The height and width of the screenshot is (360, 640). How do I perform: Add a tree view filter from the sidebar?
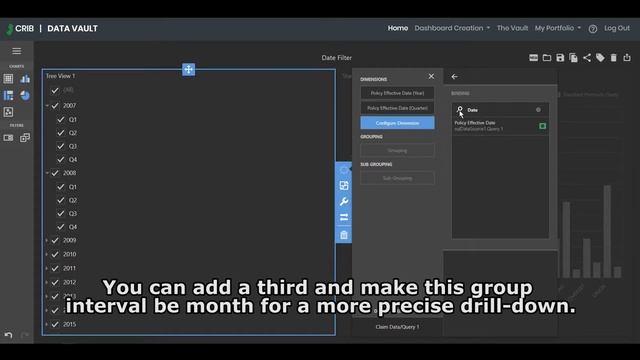[x=25, y=138]
